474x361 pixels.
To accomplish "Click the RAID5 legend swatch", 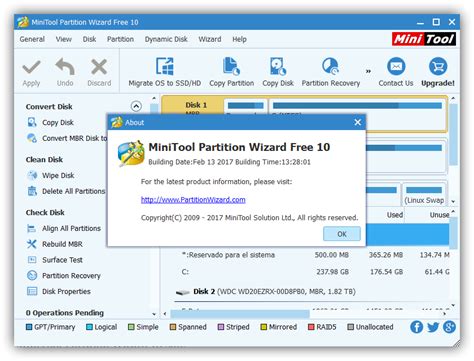I will (x=311, y=327).
